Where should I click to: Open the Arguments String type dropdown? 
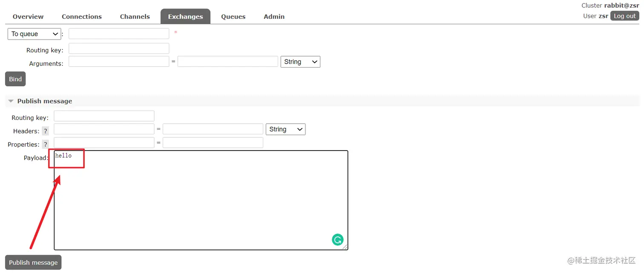click(x=300, y=62)
